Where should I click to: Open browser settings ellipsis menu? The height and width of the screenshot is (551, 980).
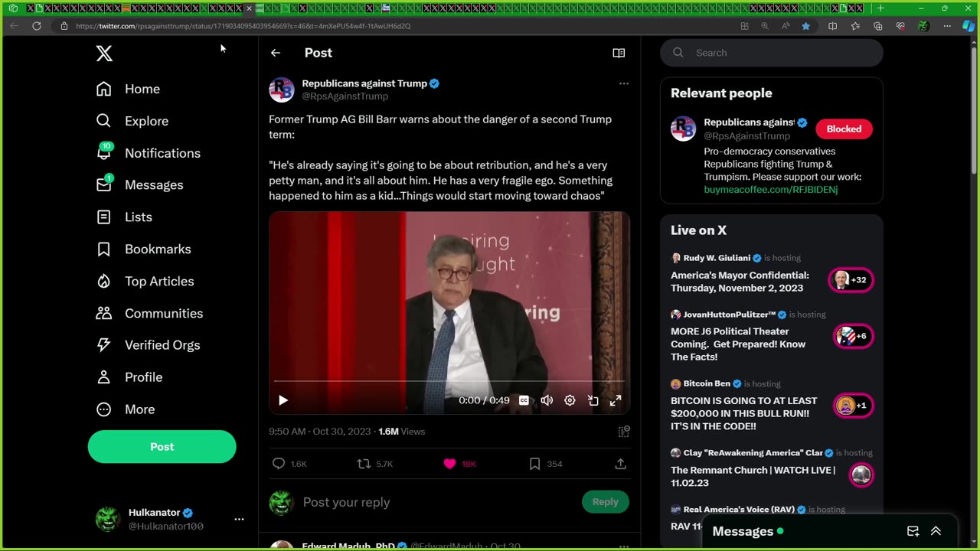947,26
